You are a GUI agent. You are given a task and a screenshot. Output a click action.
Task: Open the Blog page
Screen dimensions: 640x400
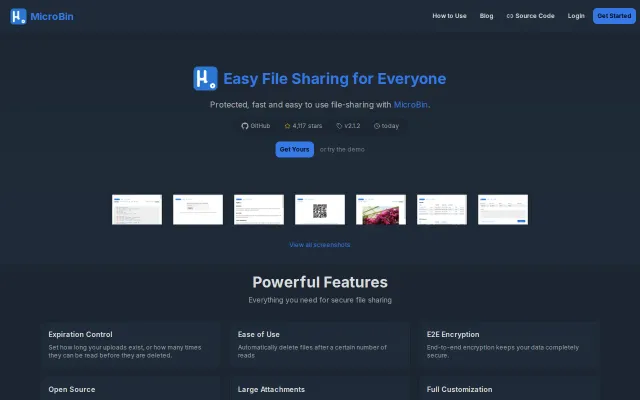click(x=486, y=16)
